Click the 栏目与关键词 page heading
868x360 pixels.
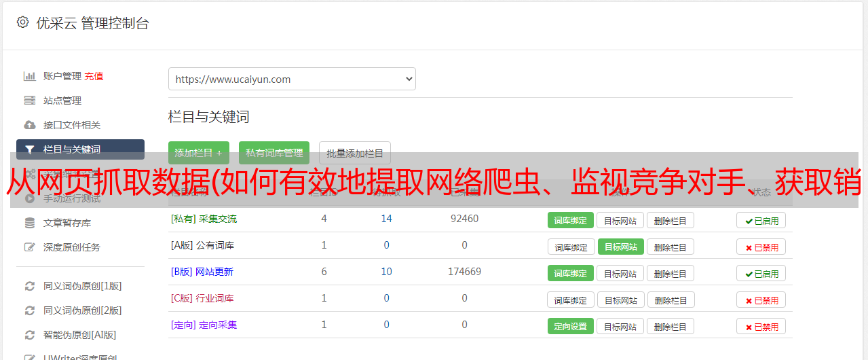[209, 117]
